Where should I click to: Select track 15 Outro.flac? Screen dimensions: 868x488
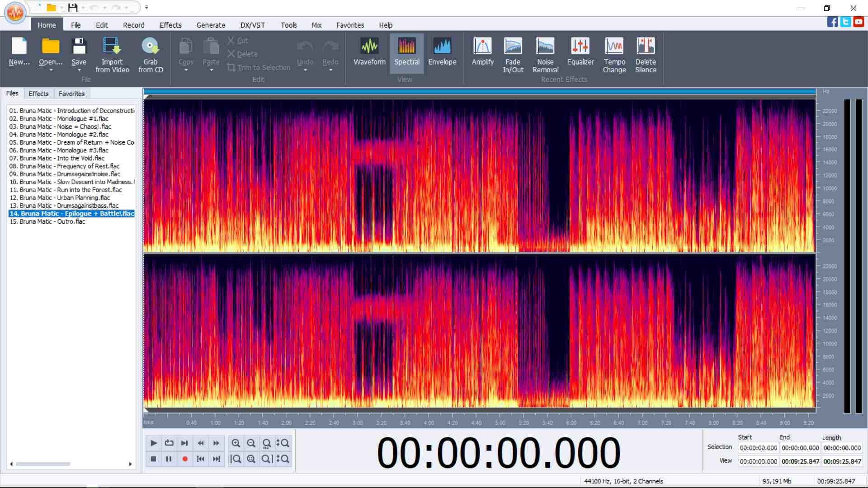47,221
